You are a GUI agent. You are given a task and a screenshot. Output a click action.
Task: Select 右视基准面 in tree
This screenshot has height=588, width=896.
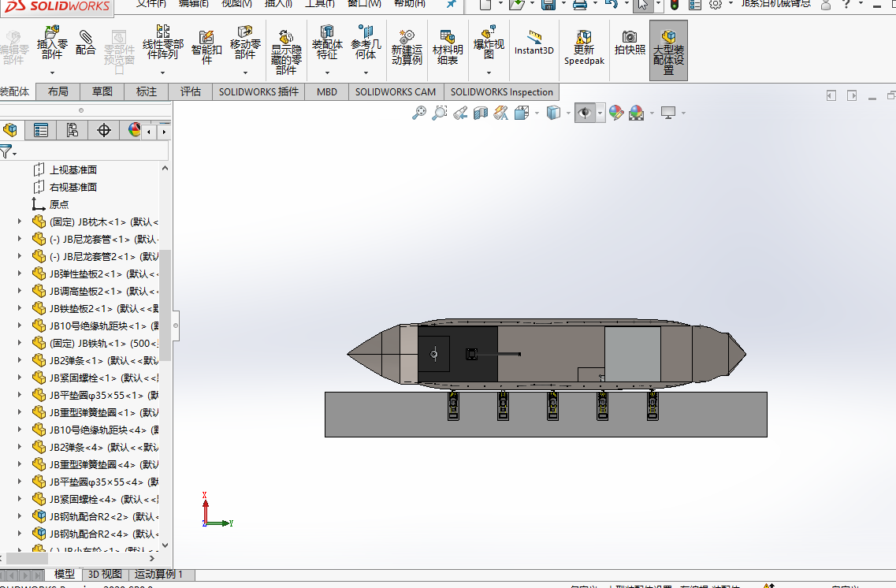(73, 187)
